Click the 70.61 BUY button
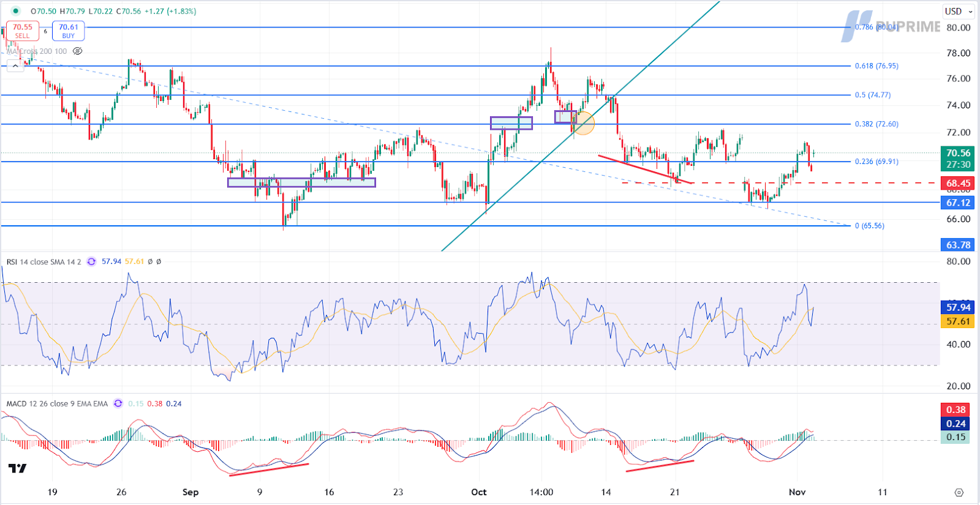980x505 pixels. pyautogui.click(x=68, y=31)
